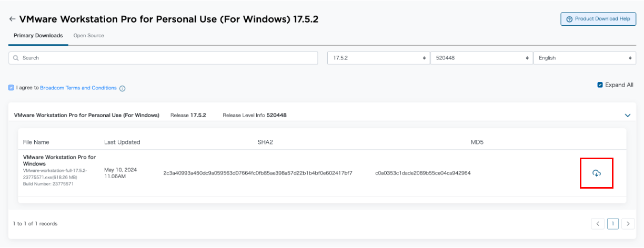
Task: Click the Last Updated column header
Action: (x=122, y=142)
